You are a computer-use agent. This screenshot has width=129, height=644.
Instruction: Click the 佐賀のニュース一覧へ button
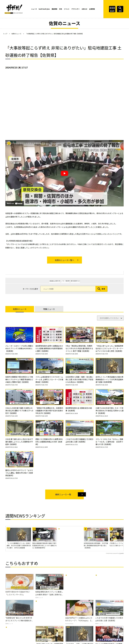coord(64,260)
